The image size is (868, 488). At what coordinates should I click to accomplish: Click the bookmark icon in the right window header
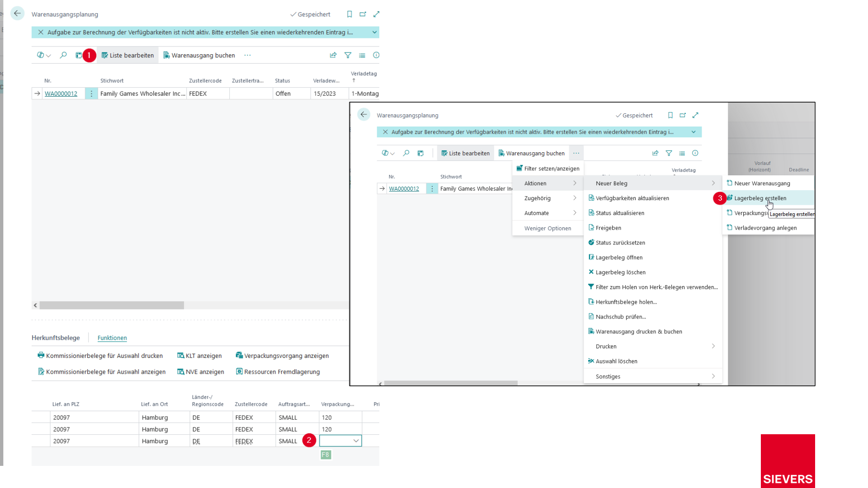(x=670, y=115)
